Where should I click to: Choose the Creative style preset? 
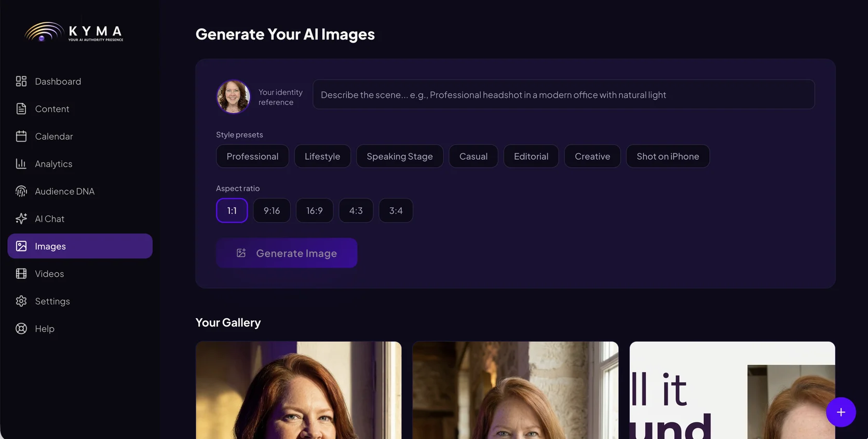592,156
